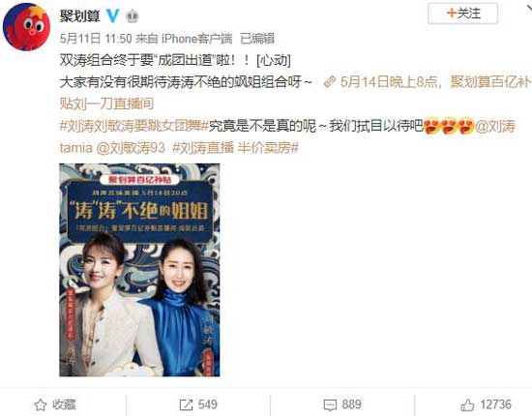Open the chain link icon for 5月14日晚上8点
This screenshot has width=532, height=416.
point(330,82)
